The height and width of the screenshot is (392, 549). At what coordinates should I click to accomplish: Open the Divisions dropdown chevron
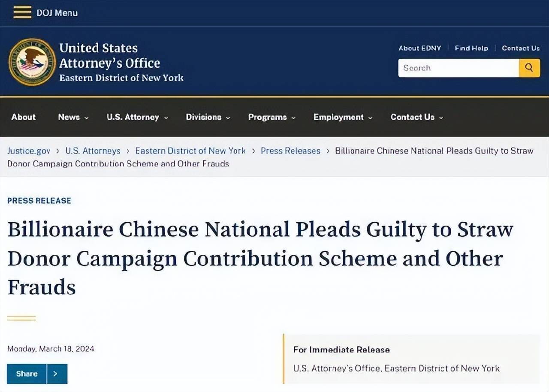pyautogui.click(x=228, y=118)
